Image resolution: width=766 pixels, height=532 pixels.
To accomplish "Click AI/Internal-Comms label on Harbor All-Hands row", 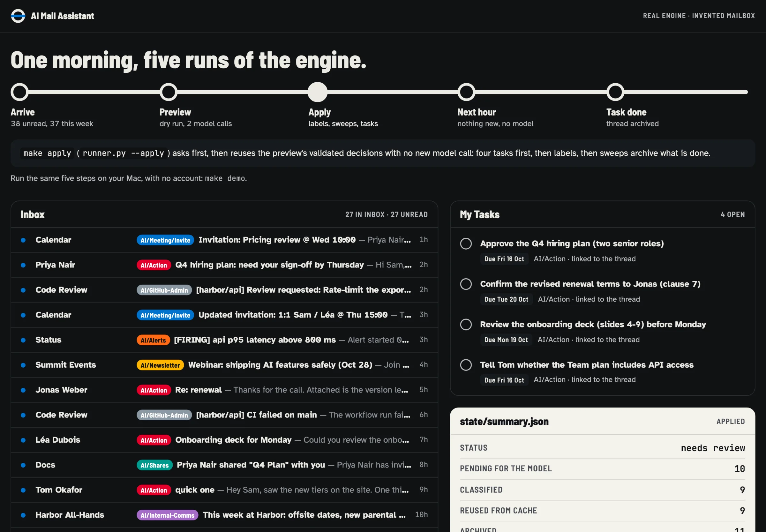I will click(167, 515).
